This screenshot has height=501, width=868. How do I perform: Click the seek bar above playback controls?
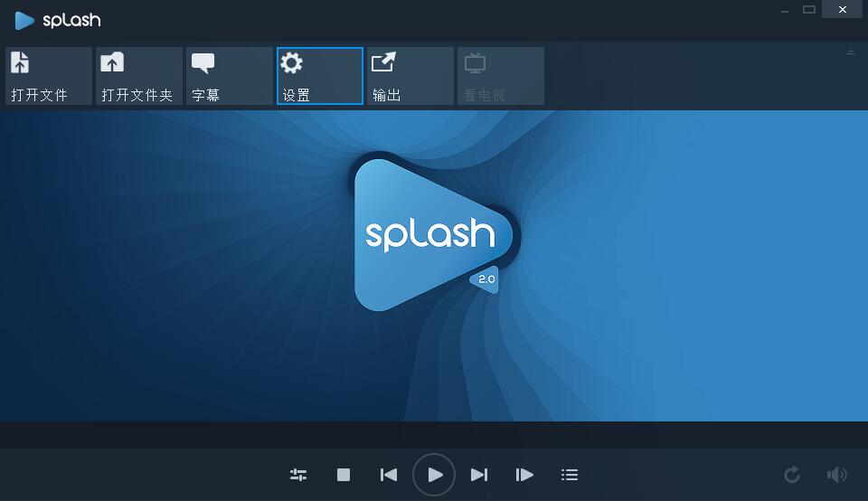(434, 434)
